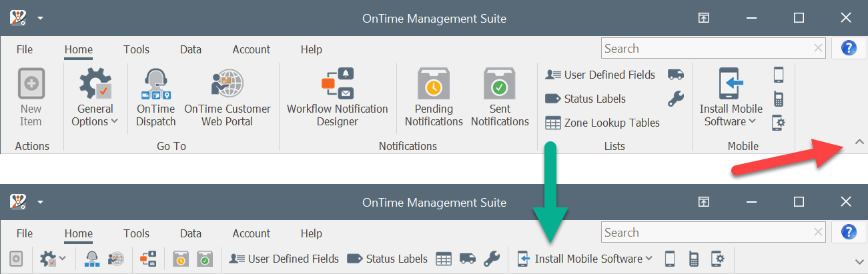The image size is (868, 274).
Task: Open the Account tab in the collapsed-ribbon window
Action: [x=251, y=233]
